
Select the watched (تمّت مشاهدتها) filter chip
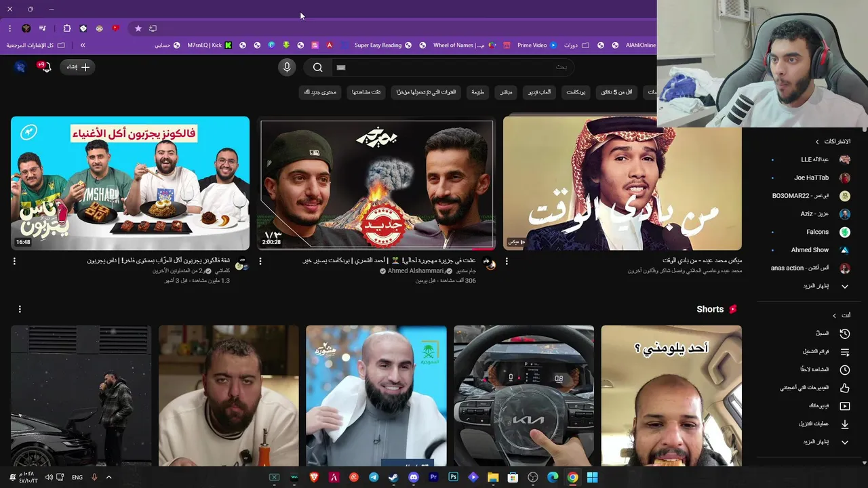366,91
